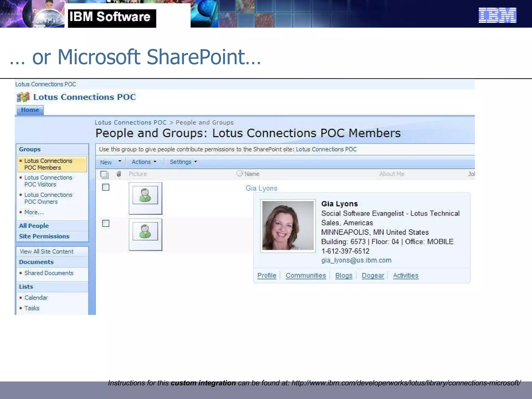Open Shared Documents library
This screenshot has width=532, height=399.
[x=49, y=273]
